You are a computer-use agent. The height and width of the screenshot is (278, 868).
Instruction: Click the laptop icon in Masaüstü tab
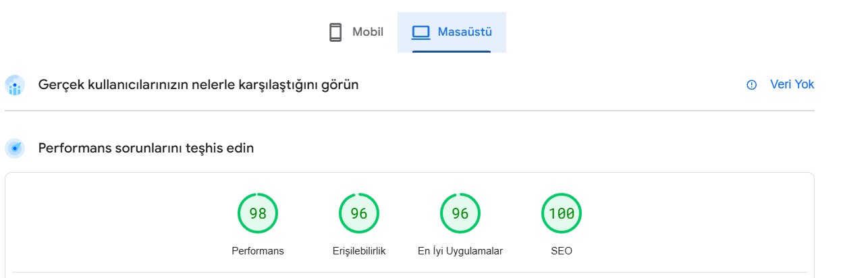point(421,32)
